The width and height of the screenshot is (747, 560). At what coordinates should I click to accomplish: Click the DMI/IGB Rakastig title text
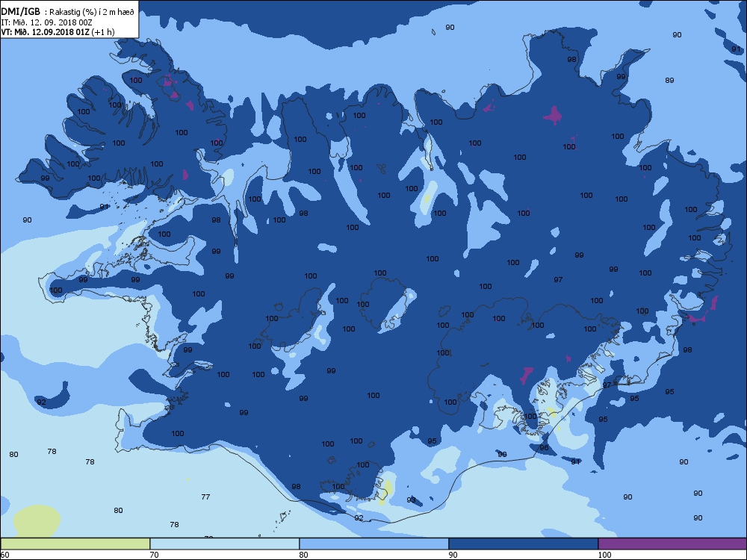[68, 12]
